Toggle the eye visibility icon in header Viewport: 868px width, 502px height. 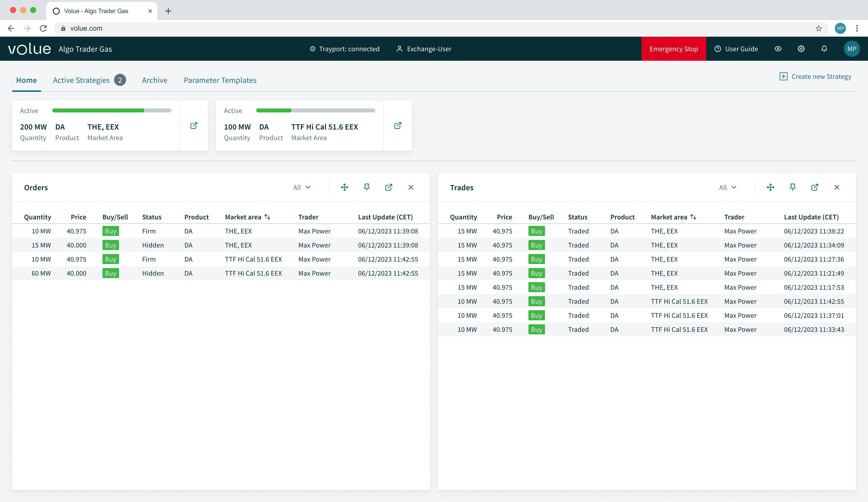[778, 49]
